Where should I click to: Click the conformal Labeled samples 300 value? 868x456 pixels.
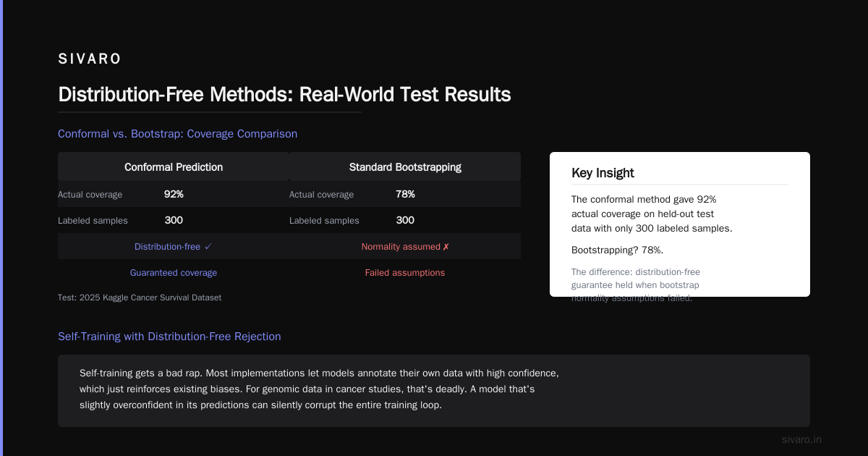pyautogui.click(x=174, y=220)
